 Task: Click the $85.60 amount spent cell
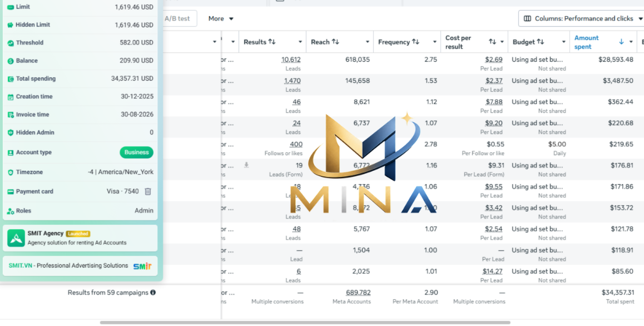[622, 271]
